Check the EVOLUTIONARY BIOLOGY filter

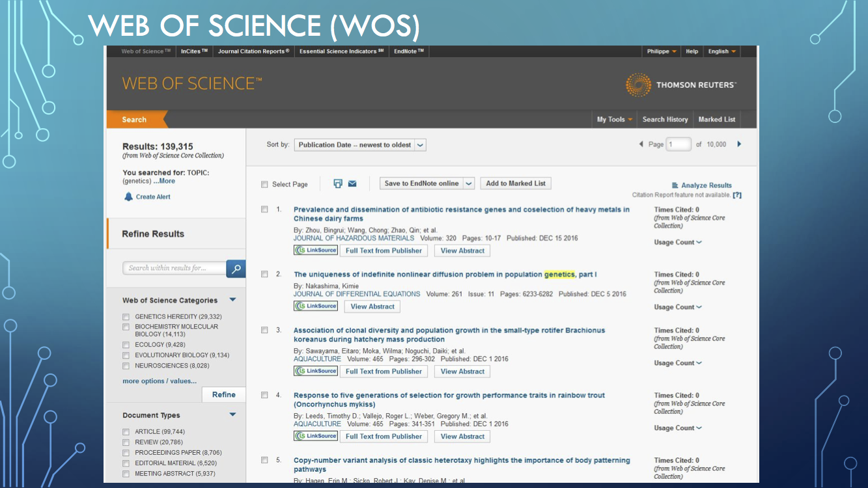pyautogui.click(x=126, y=355)
